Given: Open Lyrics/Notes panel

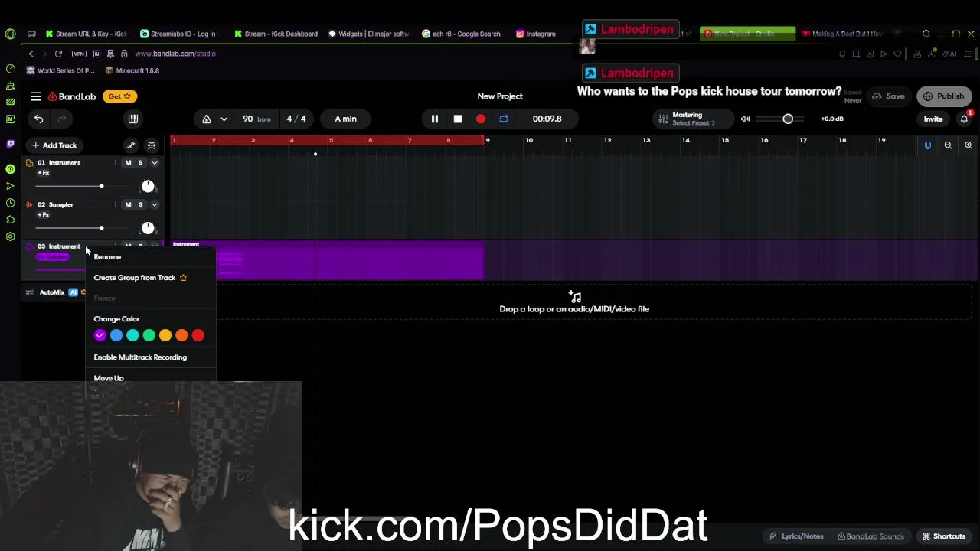Looking at the screenshot, I should pos(796,536).
